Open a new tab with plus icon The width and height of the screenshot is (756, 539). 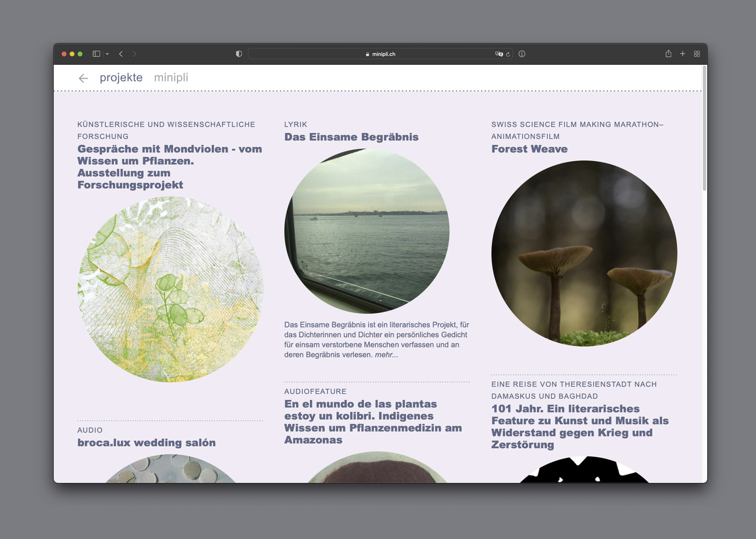pos(682,54)
